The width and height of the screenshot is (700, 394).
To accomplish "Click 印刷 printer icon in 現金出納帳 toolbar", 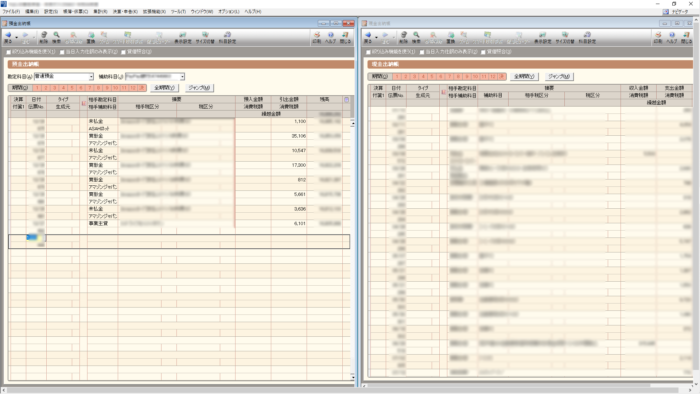I will [x=658, y=37].
